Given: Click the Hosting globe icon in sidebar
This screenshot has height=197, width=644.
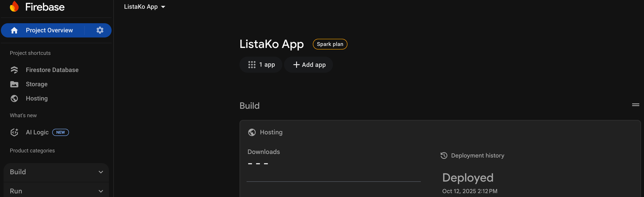Looking at the screenshot, I should (14, 98).
